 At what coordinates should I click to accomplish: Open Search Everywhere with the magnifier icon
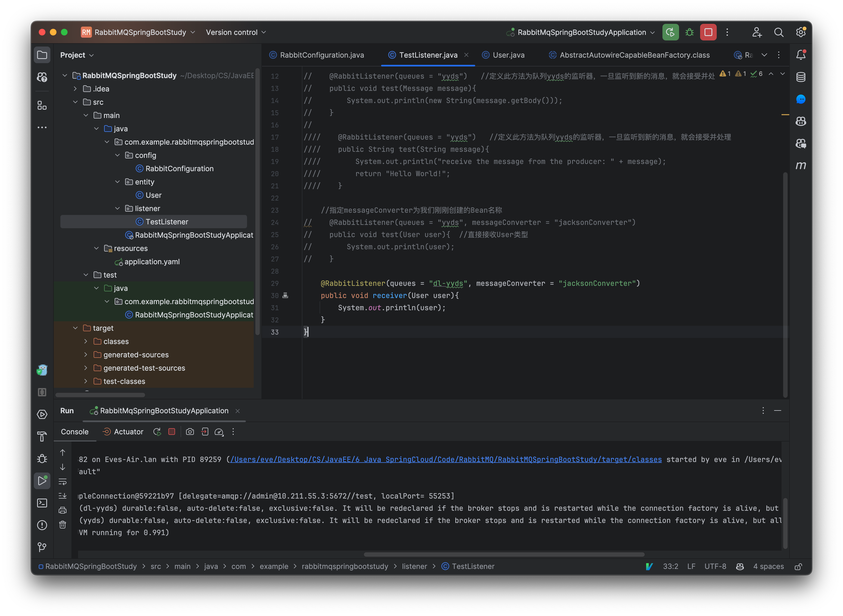pyautogui.click(x=779, y=32)
